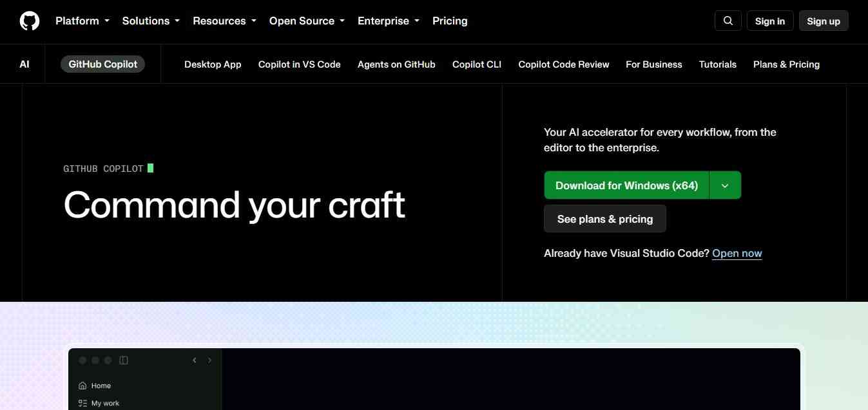Open the Tutorials tab
This screenshot has height=410, width=868.
point(718,64)
